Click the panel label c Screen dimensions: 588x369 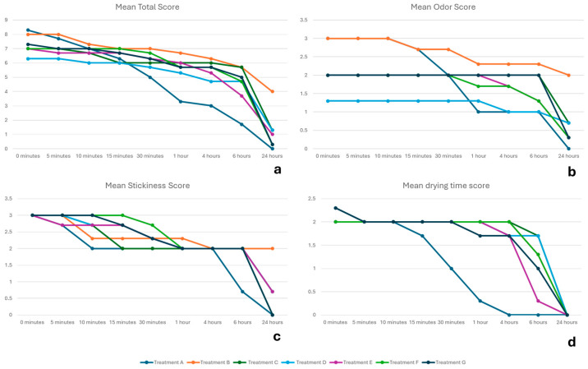click(277, 337)
